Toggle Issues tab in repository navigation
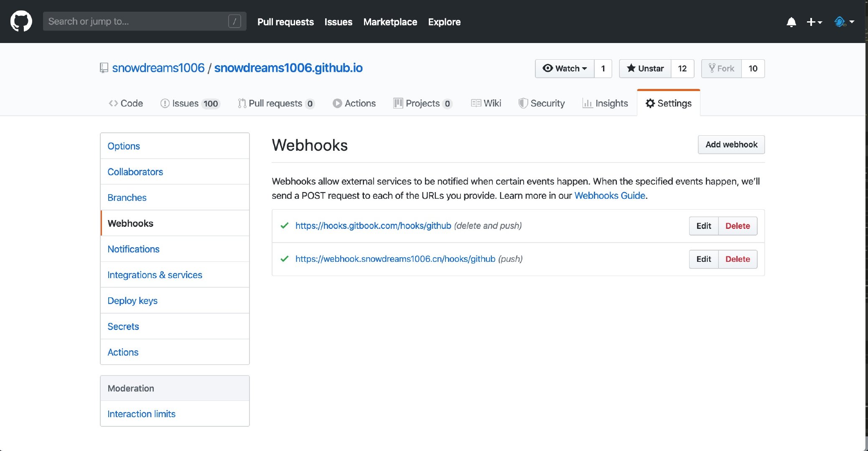The image size is (868, 451). click(x=189, y=103)
